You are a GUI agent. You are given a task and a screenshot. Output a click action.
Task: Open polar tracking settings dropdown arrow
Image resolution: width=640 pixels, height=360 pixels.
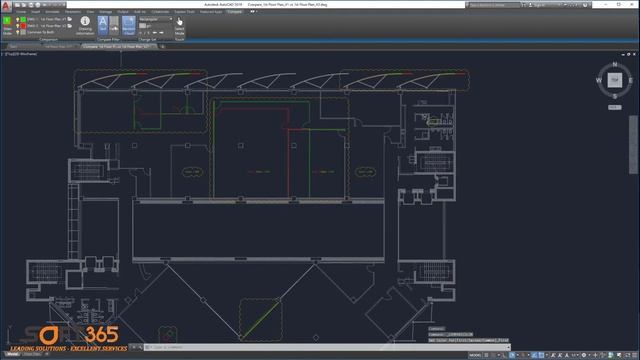[517, 356]
